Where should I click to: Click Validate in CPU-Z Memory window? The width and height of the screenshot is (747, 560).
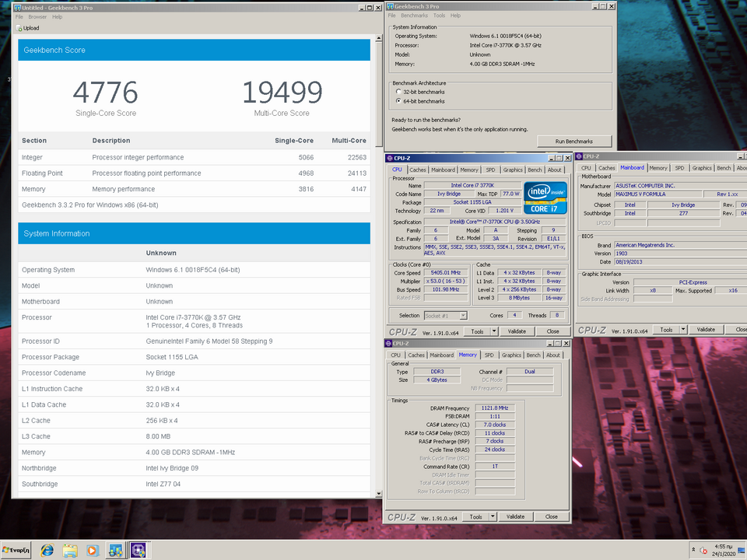click(515, 516)
